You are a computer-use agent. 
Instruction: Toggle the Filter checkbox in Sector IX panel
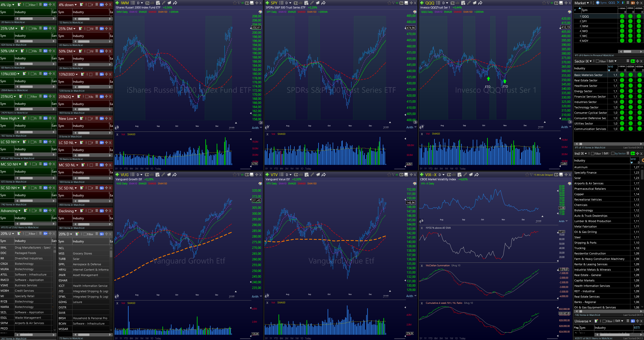tap(597, 61)
